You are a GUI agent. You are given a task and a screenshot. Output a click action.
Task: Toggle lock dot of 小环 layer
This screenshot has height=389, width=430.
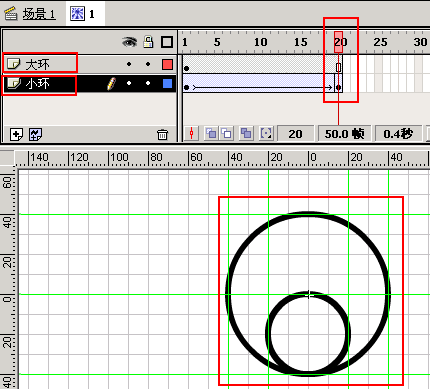pyautogui.click(x=148, y=83)
